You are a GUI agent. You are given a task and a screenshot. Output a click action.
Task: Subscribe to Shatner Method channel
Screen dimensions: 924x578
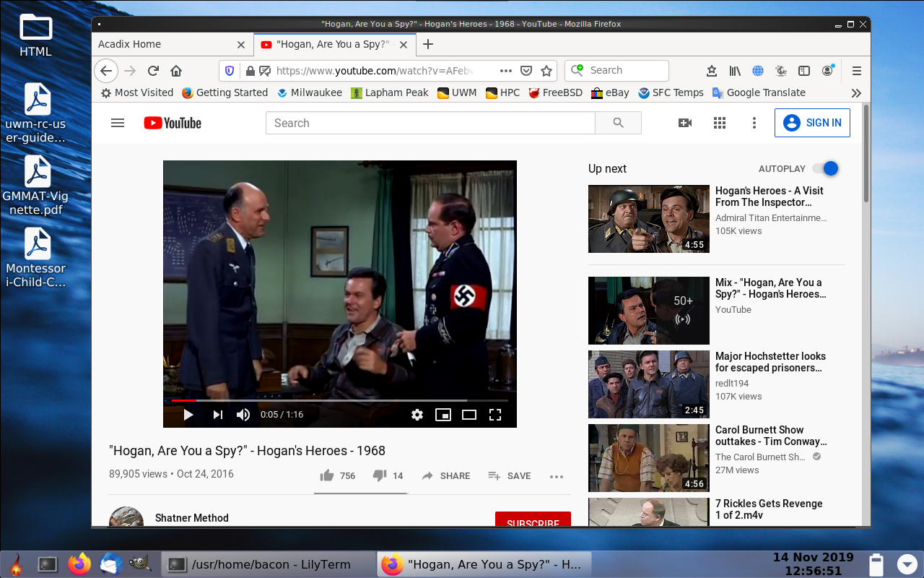tap(533, 519)
